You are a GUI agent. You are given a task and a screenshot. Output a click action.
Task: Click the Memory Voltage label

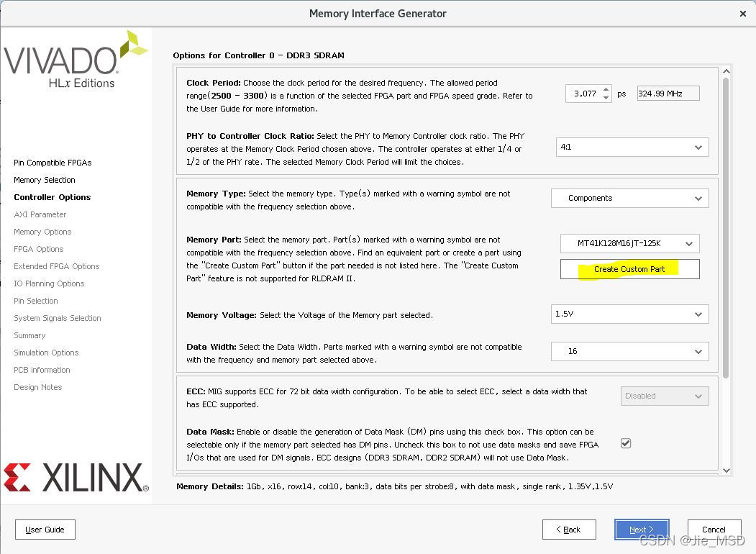222,315
